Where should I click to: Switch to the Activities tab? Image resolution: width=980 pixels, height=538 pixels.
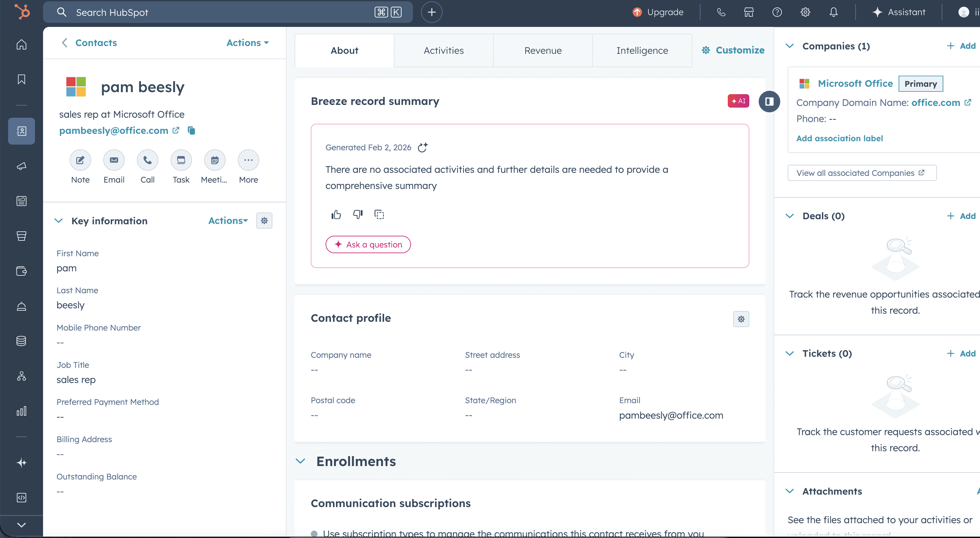click(443, 50)
